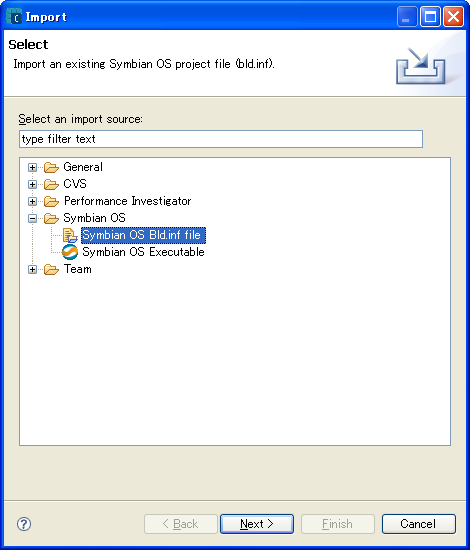The height and width of the screenshot is (550, 470).
Task: Collapse the Symbian OS tree node
Action: (32, 219)
